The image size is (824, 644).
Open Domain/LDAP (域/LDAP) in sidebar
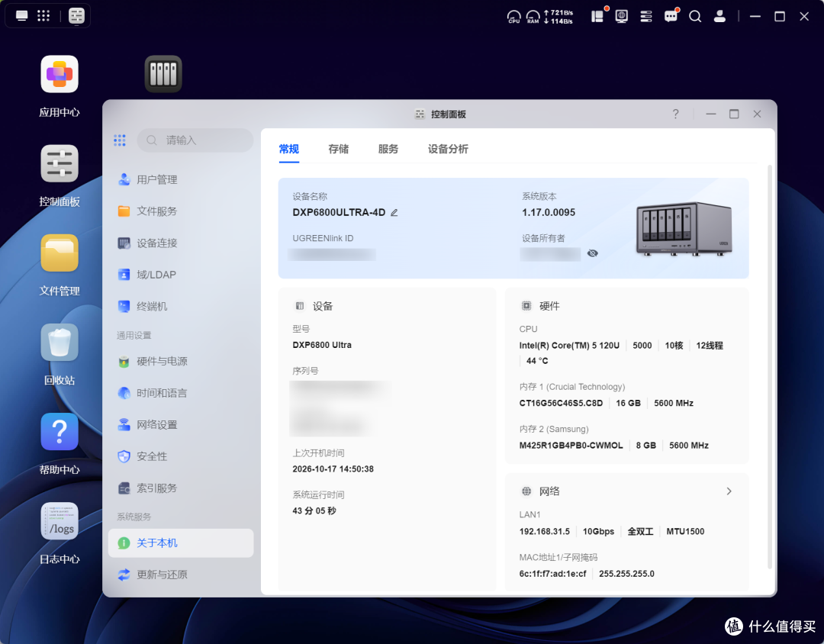tap(181, 275)
